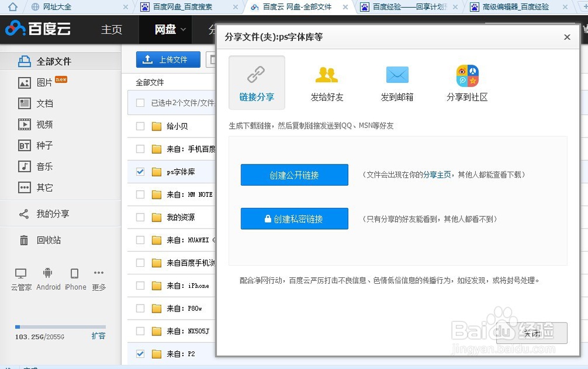Image resolution: width=588 pixels, height=369 pixels.
Task: Check the 来自: HM NOTE folder checkbox
Action: click(x=141, y=194)
